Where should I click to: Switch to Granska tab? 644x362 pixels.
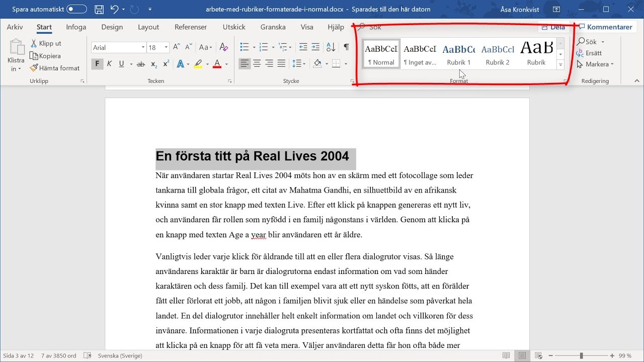pos(273,27)
